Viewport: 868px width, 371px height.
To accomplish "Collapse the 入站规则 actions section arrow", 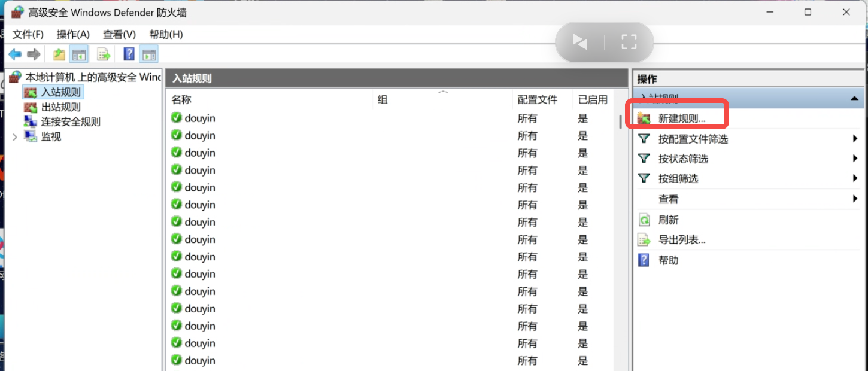I will click(855, 98).
